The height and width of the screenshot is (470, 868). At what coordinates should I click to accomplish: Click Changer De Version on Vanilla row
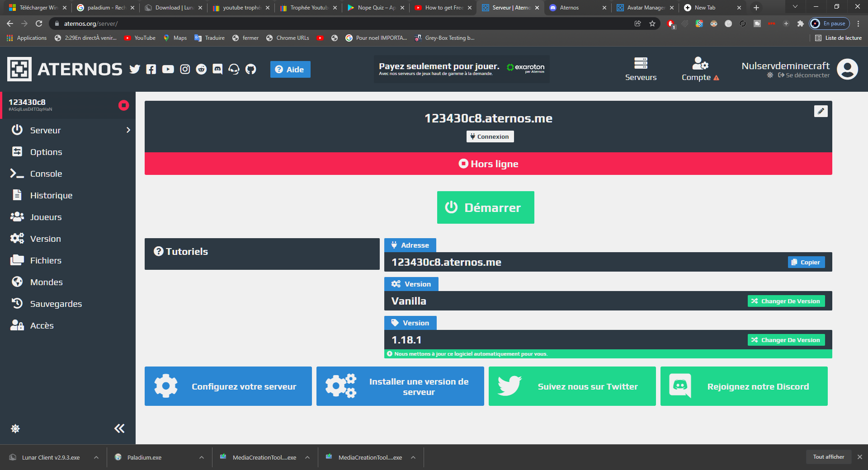pos(786,301)
